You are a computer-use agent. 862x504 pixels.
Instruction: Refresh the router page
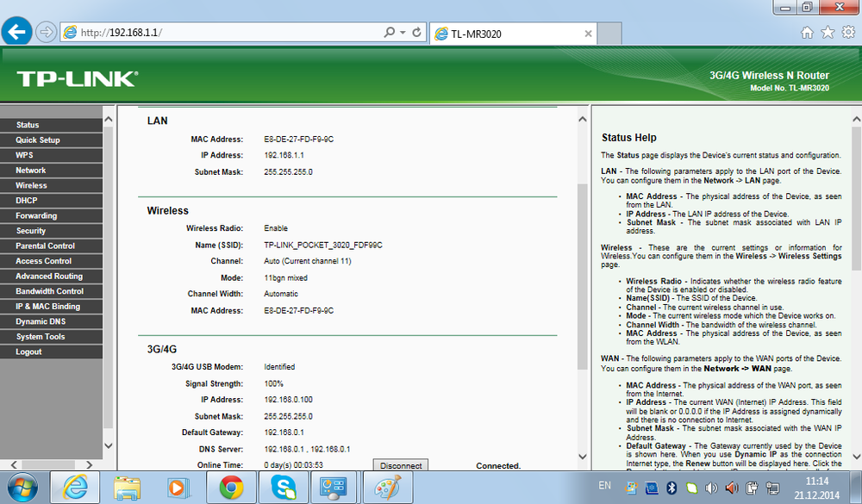417,33
